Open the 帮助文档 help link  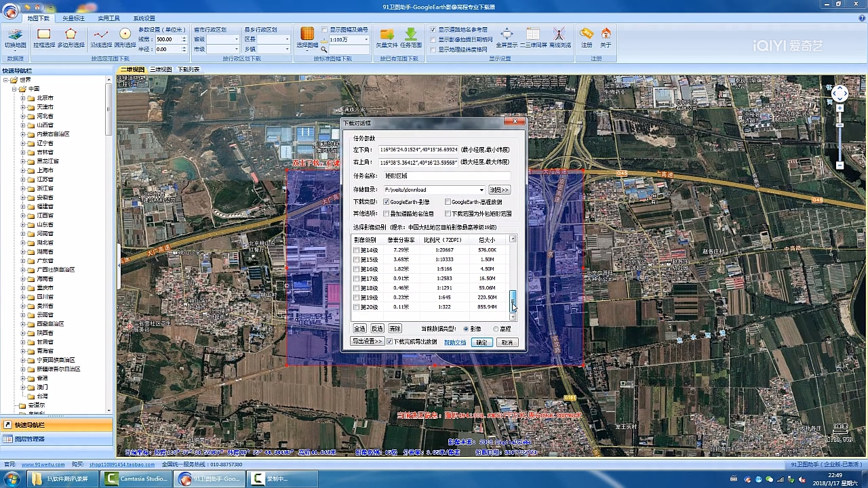tap(455, 342)
